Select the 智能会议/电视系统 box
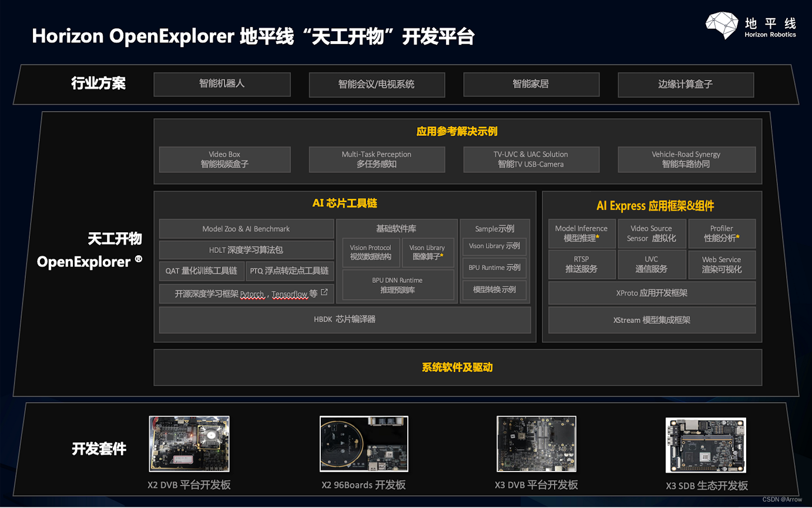812x508 pixels. 377,84
